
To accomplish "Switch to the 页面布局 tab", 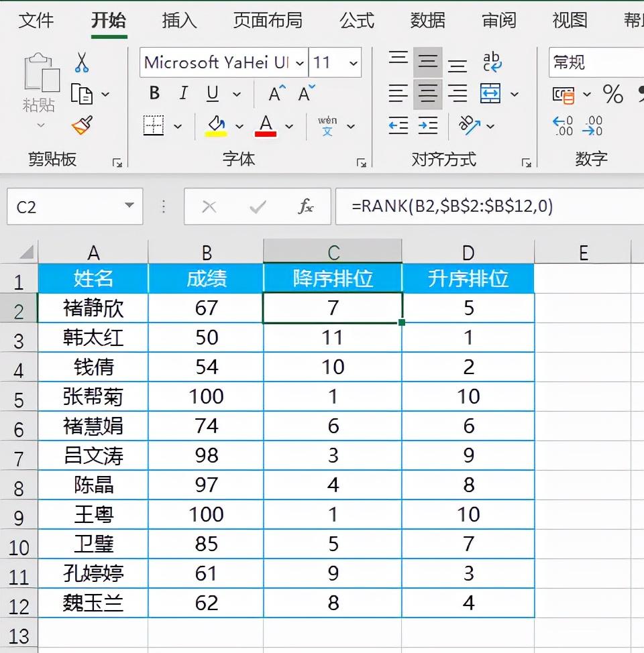I will pos(268,20).
